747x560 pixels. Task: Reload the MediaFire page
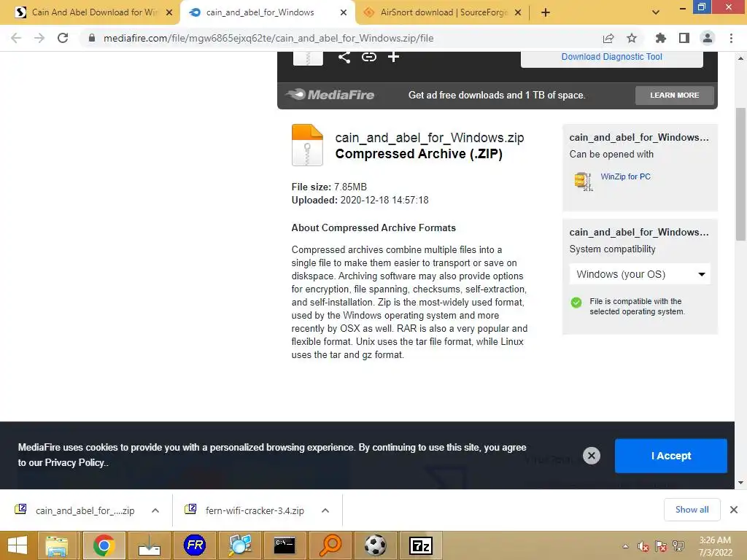click(x=63, y=38)
